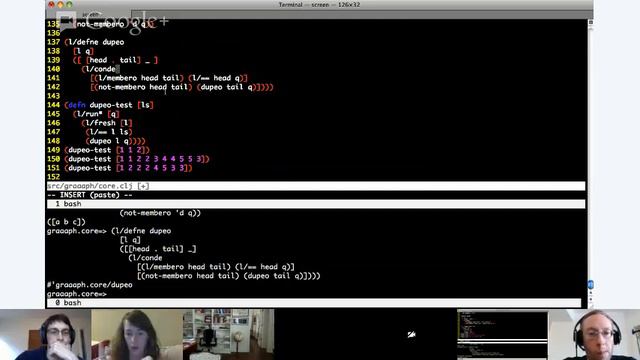
Task: Click the '0 bash' screen window bar
Action: coord(314,303)
